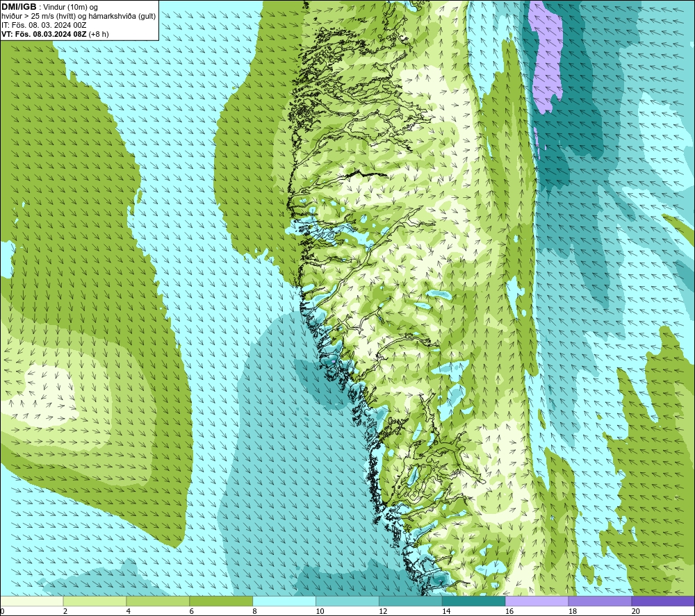The height and width of the screenshot is (616, 695).
Task: Click the 6–8 m/s olive green swatch
Action: coord(221,601)
